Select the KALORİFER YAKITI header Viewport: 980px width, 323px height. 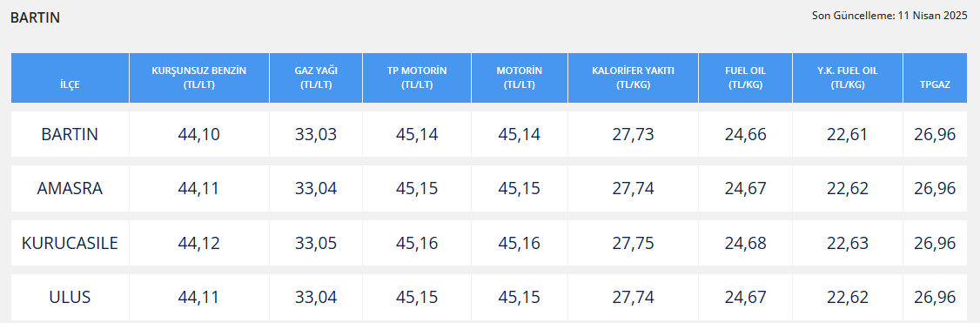[633, 78]
